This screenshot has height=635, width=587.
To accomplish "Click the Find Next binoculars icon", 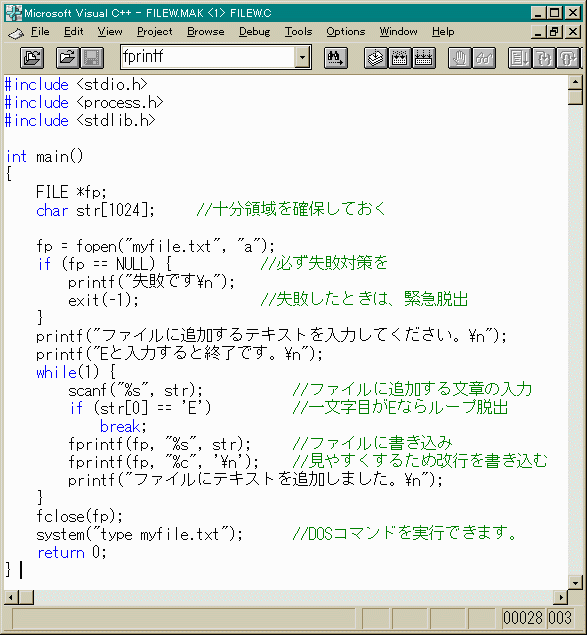I will 335,58.
